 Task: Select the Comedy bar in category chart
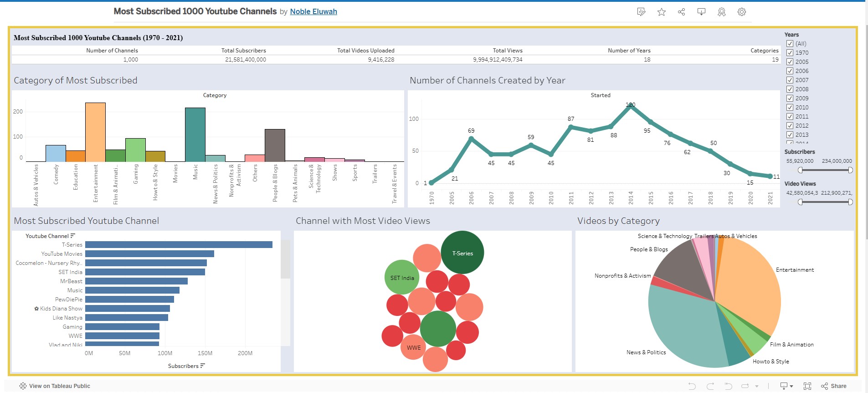click(x=56, y=154)
